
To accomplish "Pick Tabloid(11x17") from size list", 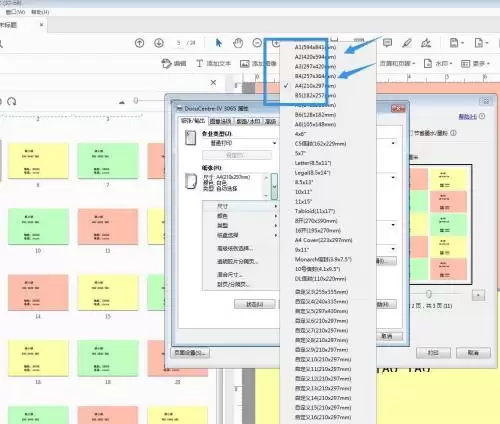I will [315, 211].
